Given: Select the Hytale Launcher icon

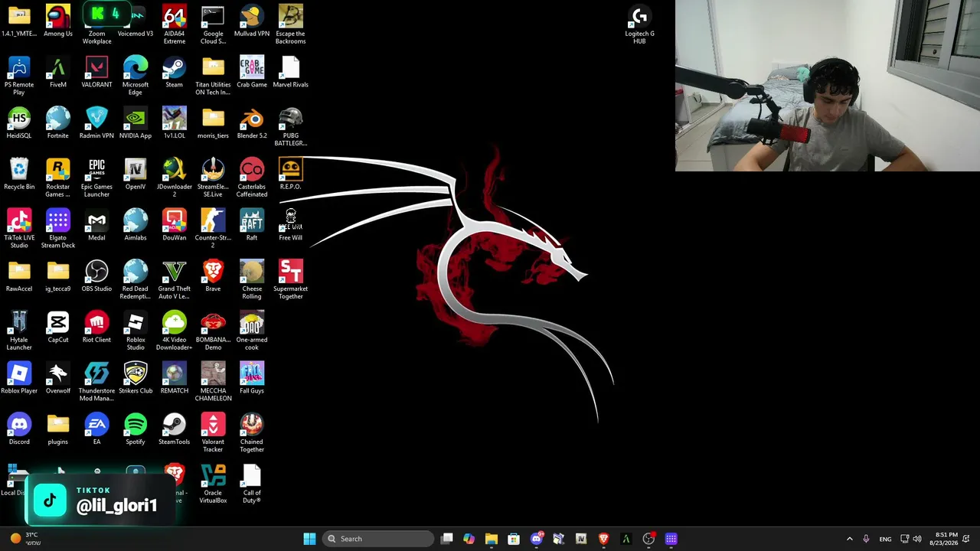Looking at the screenshot, I should pos(19,331).
